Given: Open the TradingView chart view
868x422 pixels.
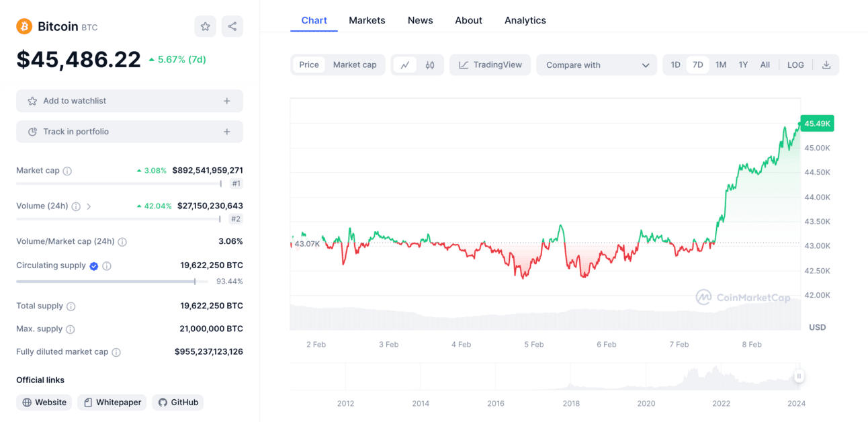Looking at the screenshot, I should coord(490,65).
